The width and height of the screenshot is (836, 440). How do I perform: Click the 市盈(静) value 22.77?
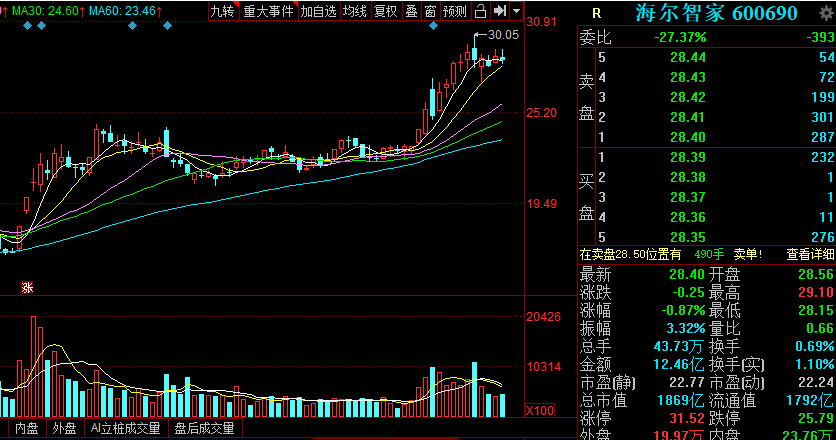[x=687, y=382]
